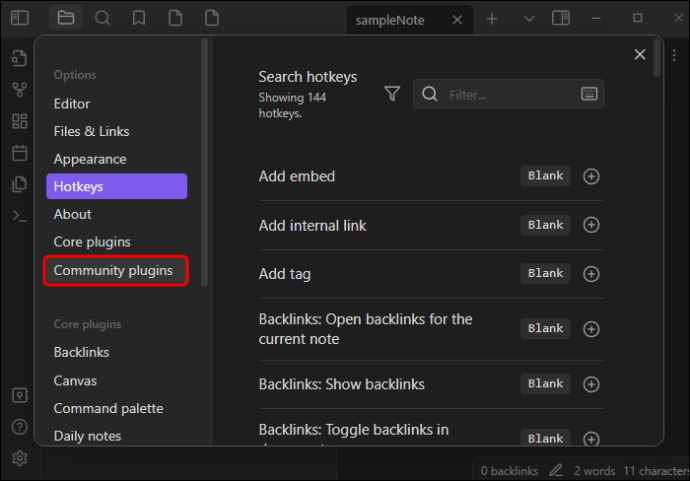Add hotkey for Add tag
Image resolution: width=690 pixels, height=481 pixels.
pyautogui.click(x=591, y=274)
